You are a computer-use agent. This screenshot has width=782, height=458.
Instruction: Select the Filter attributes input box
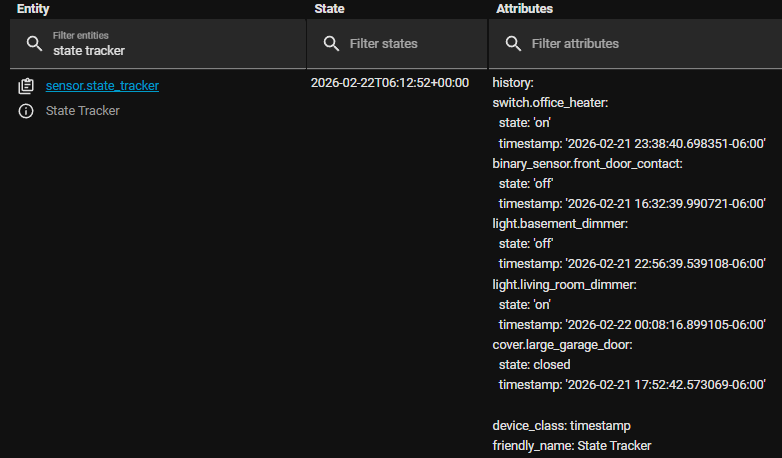click(640, 44)
